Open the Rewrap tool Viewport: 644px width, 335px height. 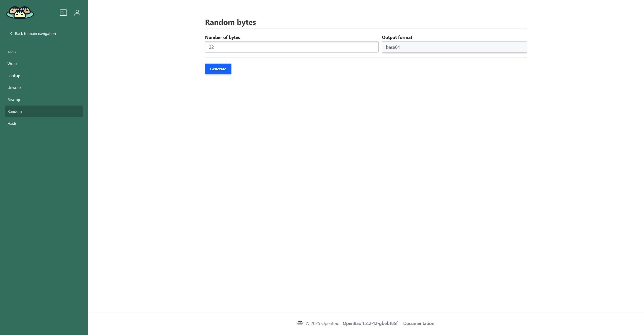pos(14,99)
